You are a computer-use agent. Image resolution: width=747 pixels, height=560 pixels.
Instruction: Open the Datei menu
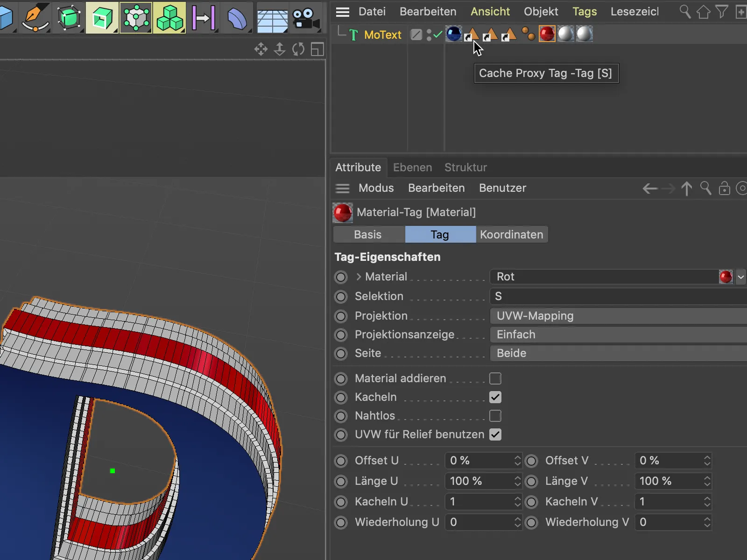click(372, 12)
